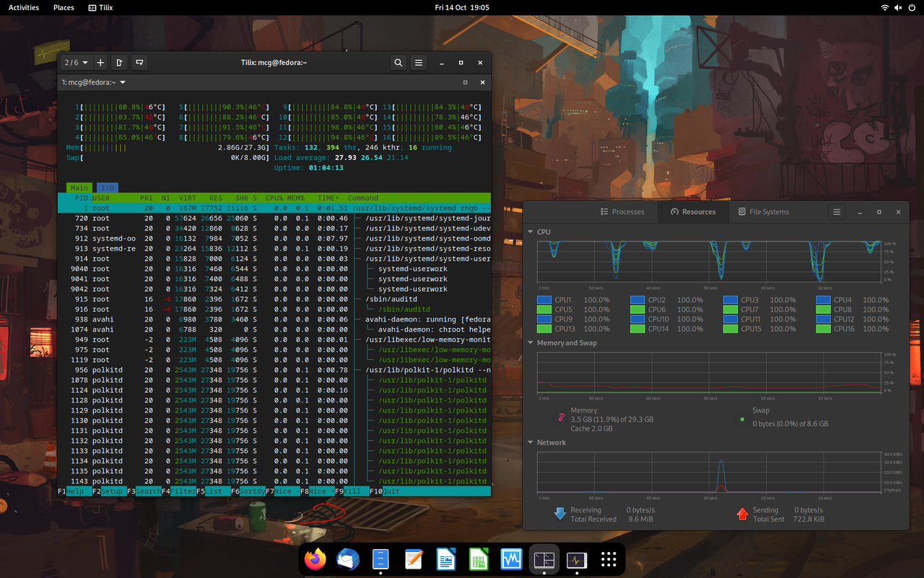Open System Monitor's hamburger options menu
The height and width of the screenshot is (578, 924).
click(837, 212)
